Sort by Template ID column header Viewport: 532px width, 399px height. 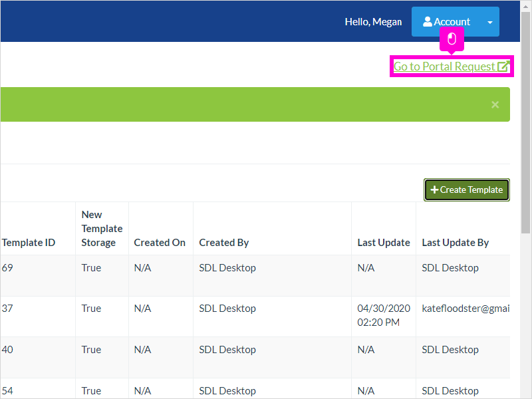29,243
